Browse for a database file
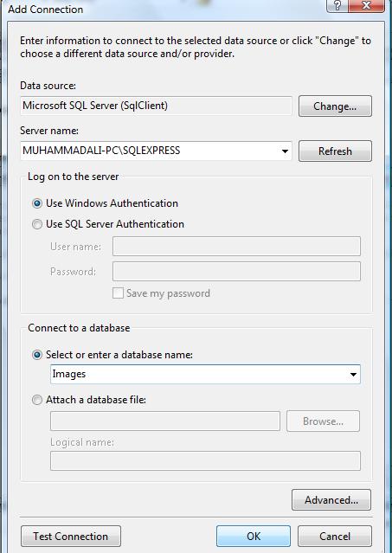 click(323, 421)
